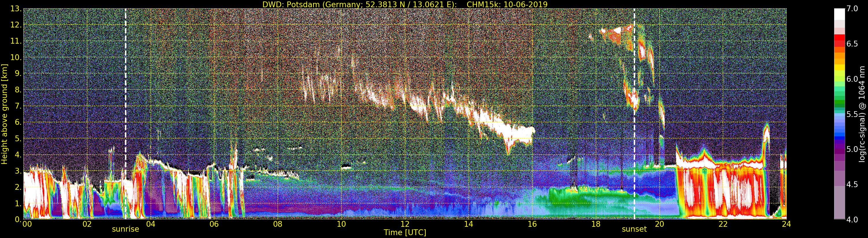The image size is (868, 238).
Task: Click the height axis tick '5.'
Action: tap(18, 138)
